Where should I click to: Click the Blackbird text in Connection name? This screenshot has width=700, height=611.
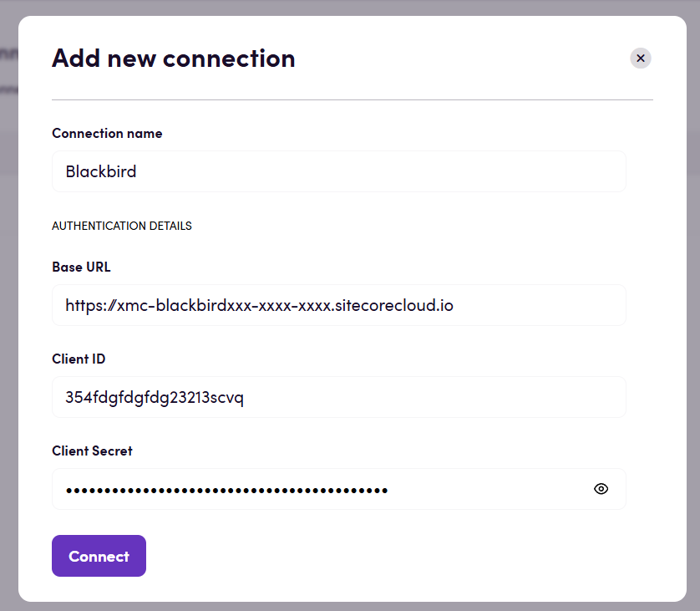(101, 171)
